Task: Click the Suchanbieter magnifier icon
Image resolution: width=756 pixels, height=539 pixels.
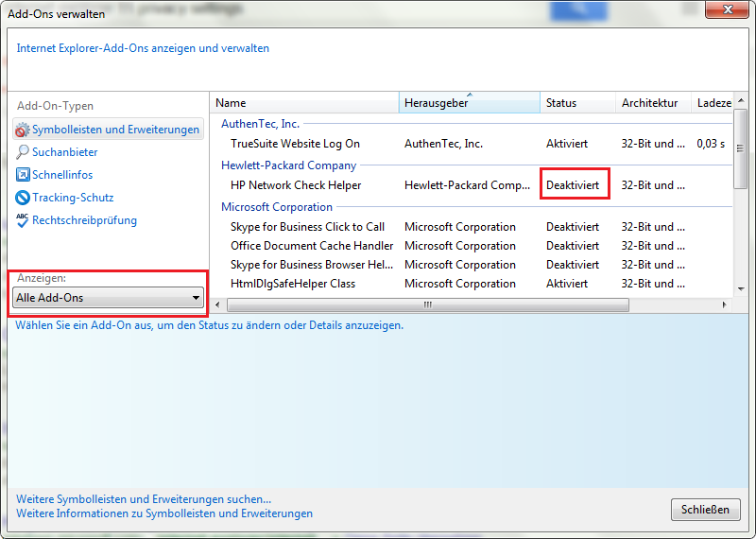Action: point(24,152)
